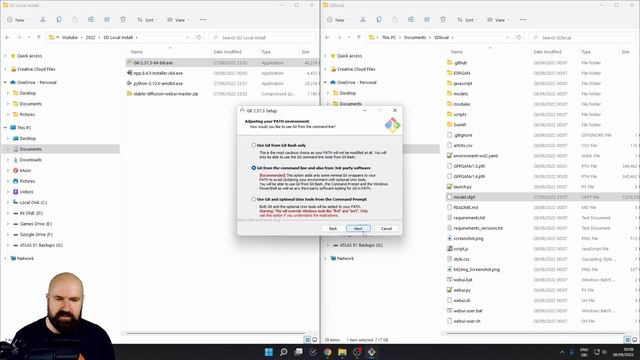
Task: Click the Rename icon in the left Explorer toolbar
Action: click(x=91, y=20)
